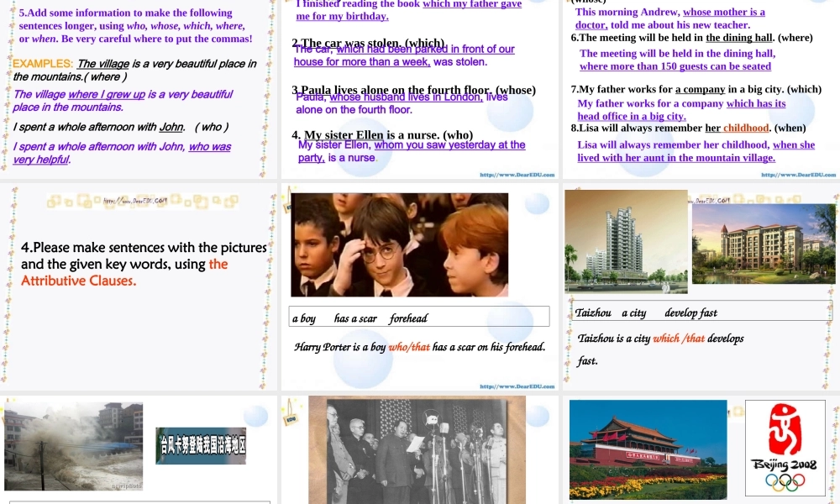Image resolution: width=840 pixels, height=504 pixels.
Task: Click the underlined 'The village' example text
Action: click(102, 64)
